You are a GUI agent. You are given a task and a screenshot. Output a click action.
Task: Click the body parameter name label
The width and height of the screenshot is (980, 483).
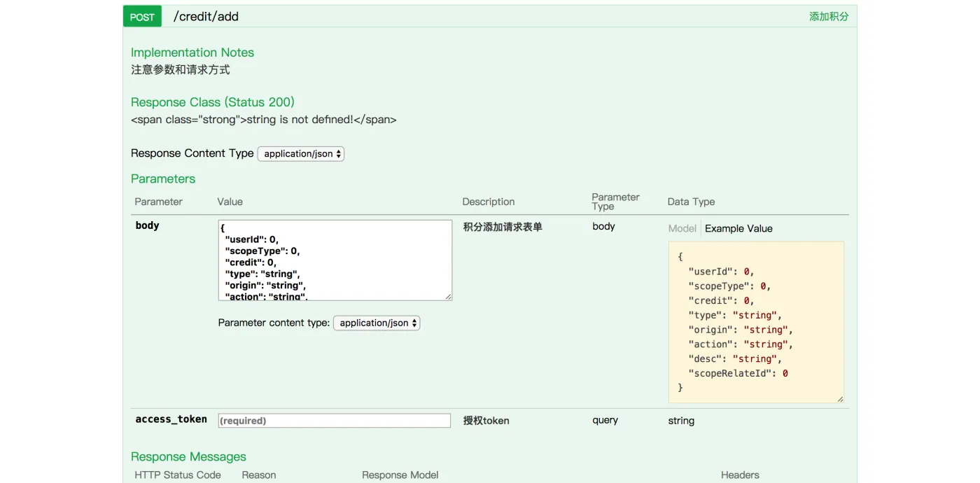(147, 226)
